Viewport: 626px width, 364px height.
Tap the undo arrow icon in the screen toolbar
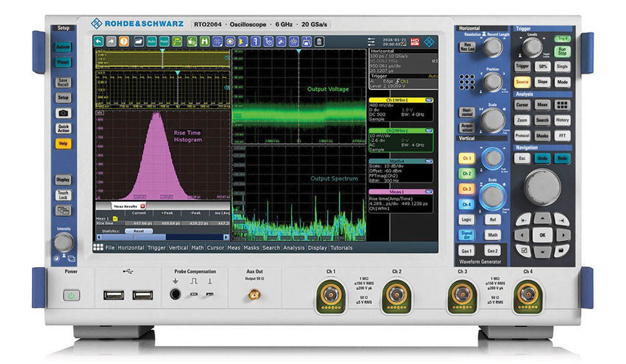[x=99, y=41]
